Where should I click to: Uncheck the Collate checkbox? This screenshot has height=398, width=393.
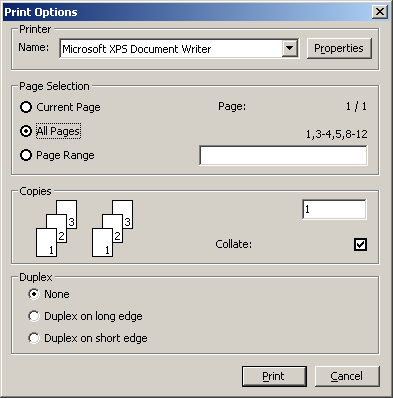pyautogui.click(x=360, y=244)
